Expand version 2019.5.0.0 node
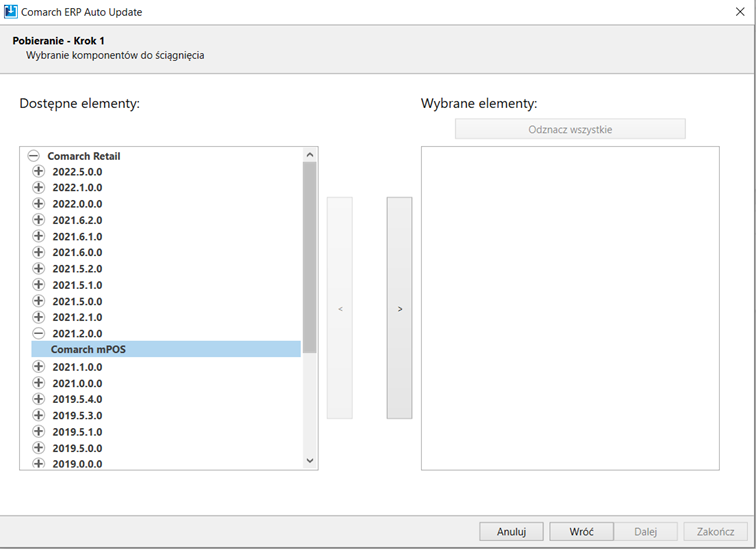This screenshot has height=549, width=756. pos(39,448)
